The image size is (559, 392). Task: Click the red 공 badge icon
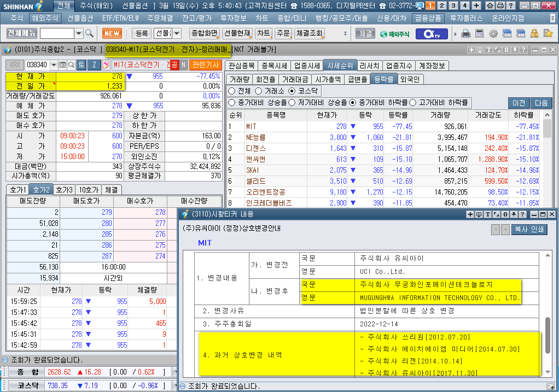point(174,65)
